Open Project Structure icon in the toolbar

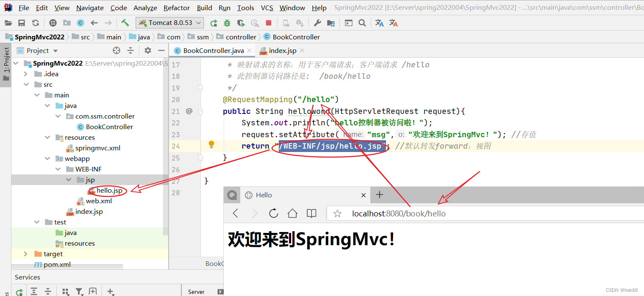click(x=331, y=23)
